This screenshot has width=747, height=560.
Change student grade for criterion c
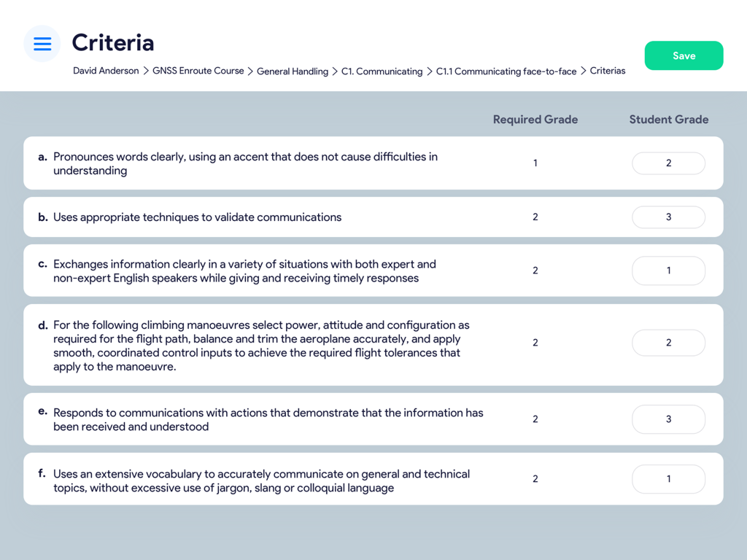(668, 271)
